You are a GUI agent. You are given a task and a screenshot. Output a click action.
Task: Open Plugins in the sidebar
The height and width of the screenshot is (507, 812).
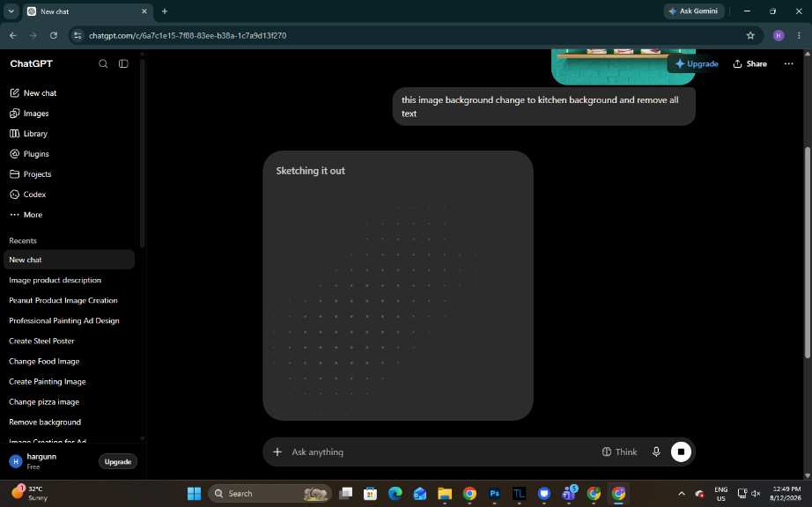pyautogui.click(x=30, y=154)
